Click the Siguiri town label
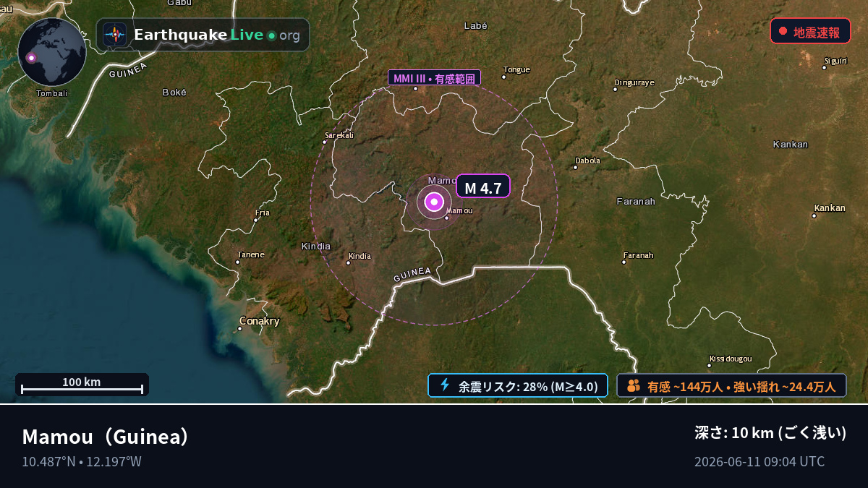868x488 pixels. [x=835, y=60]
